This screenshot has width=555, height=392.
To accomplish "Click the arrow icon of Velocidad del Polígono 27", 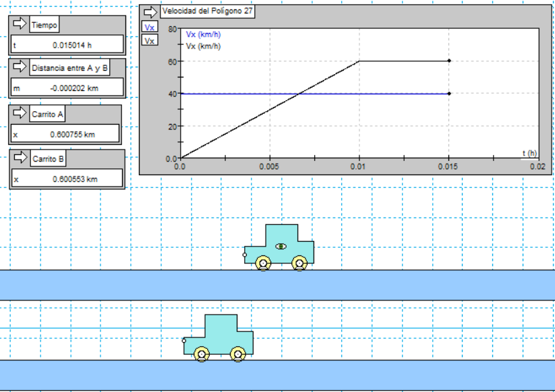I will click(x=150, y=11).
